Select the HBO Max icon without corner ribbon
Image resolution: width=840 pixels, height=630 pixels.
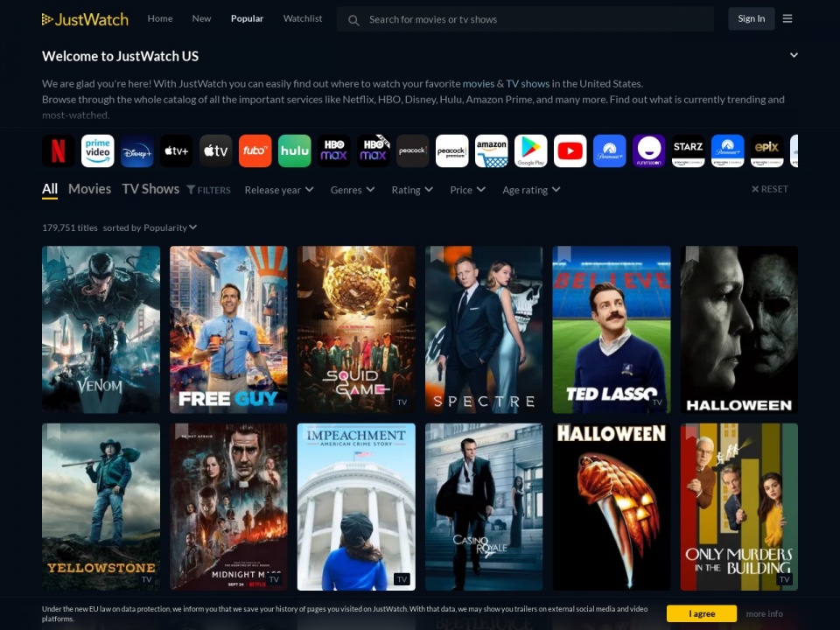point(333,151)
